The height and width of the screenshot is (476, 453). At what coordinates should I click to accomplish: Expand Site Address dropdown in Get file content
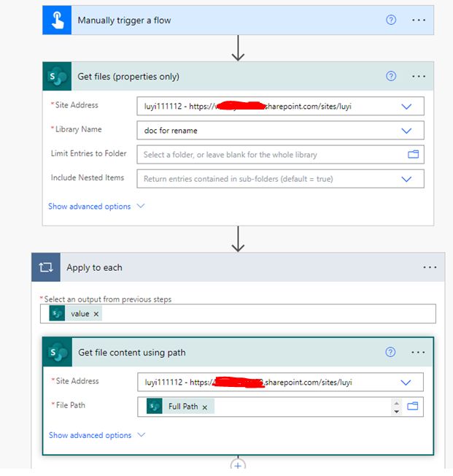406,383
